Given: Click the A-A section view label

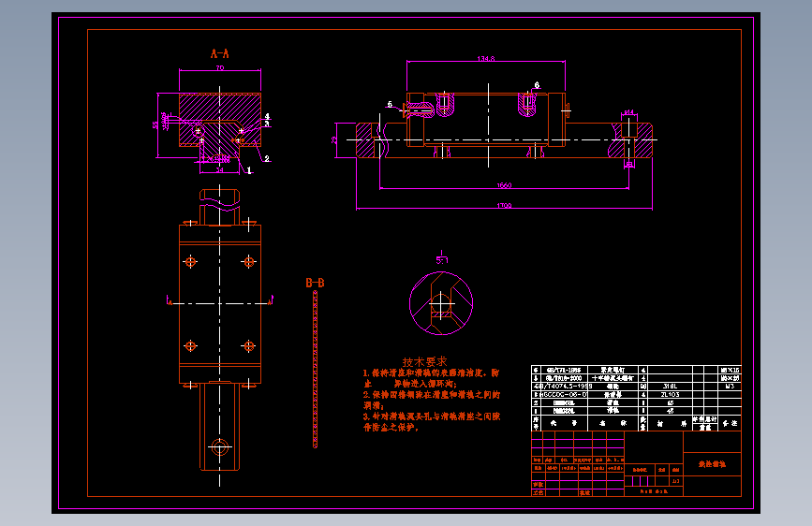Looking at the screenshot, I should [219, 53].
